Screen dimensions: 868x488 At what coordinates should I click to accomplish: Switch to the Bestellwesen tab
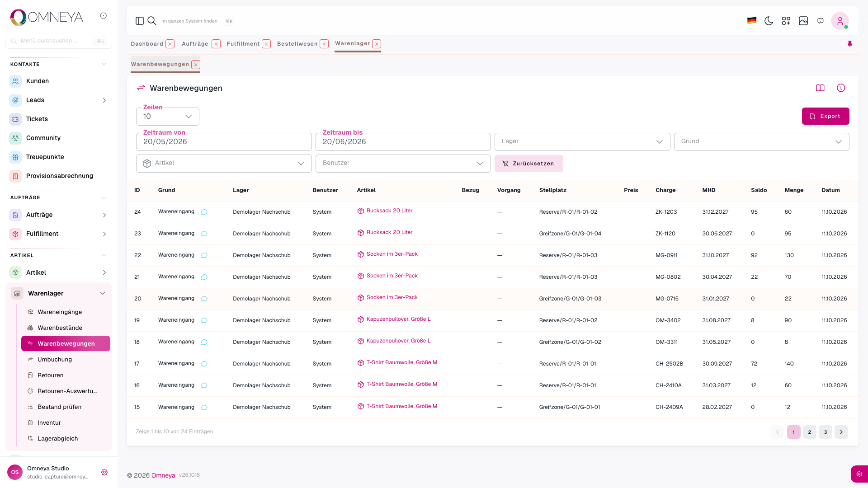(297, 44)
